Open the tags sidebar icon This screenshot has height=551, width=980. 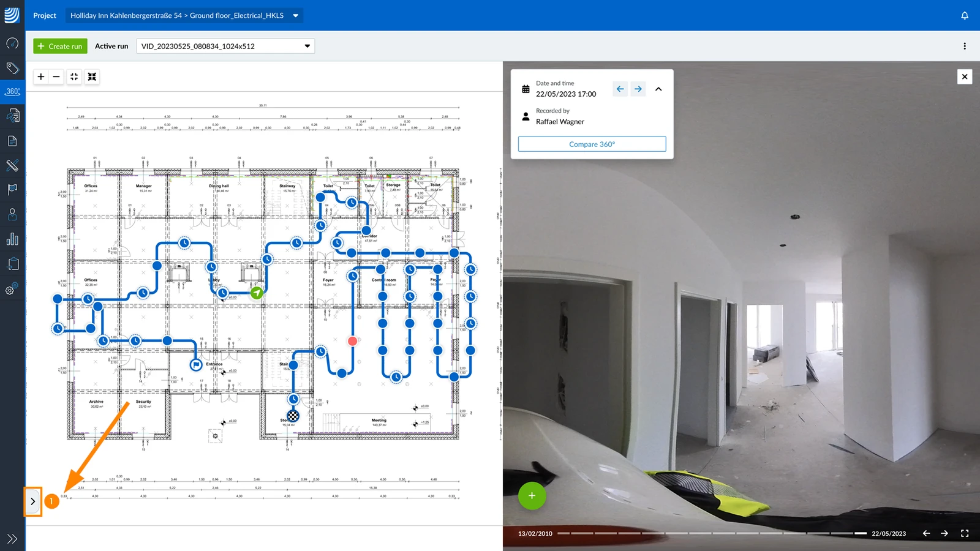12,68
